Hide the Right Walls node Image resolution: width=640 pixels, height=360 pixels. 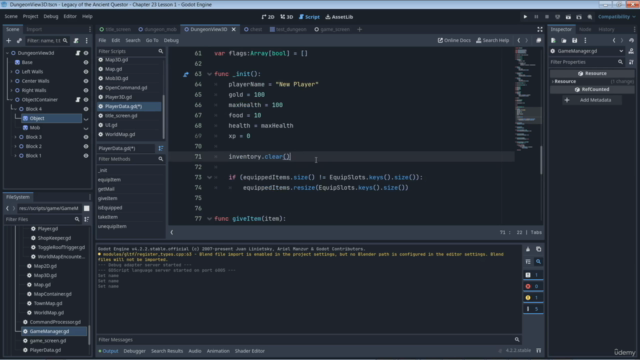[86, 91]
